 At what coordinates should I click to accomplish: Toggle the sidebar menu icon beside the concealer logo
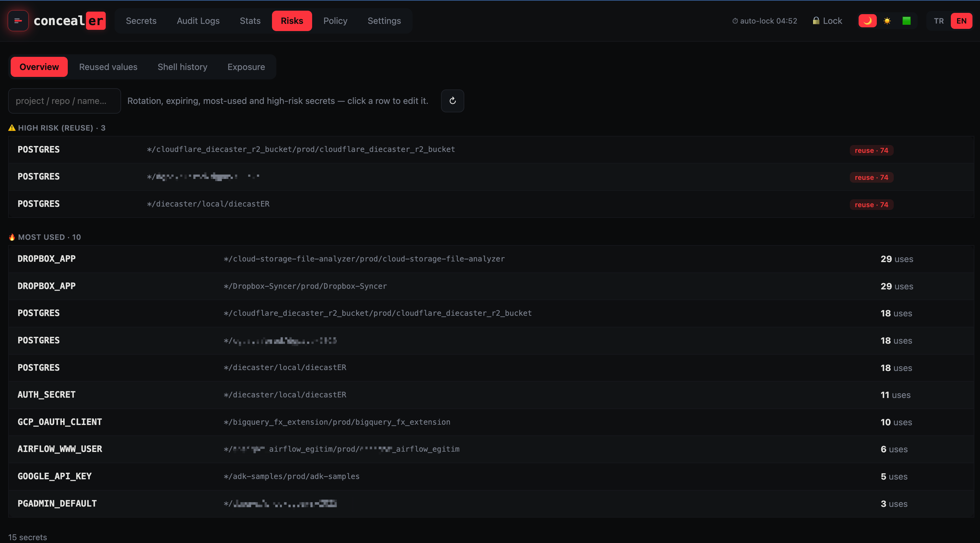point(18,21)
